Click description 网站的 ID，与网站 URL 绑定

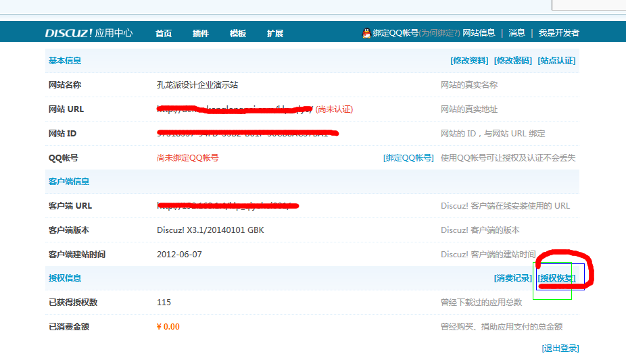tap(493, 134)
